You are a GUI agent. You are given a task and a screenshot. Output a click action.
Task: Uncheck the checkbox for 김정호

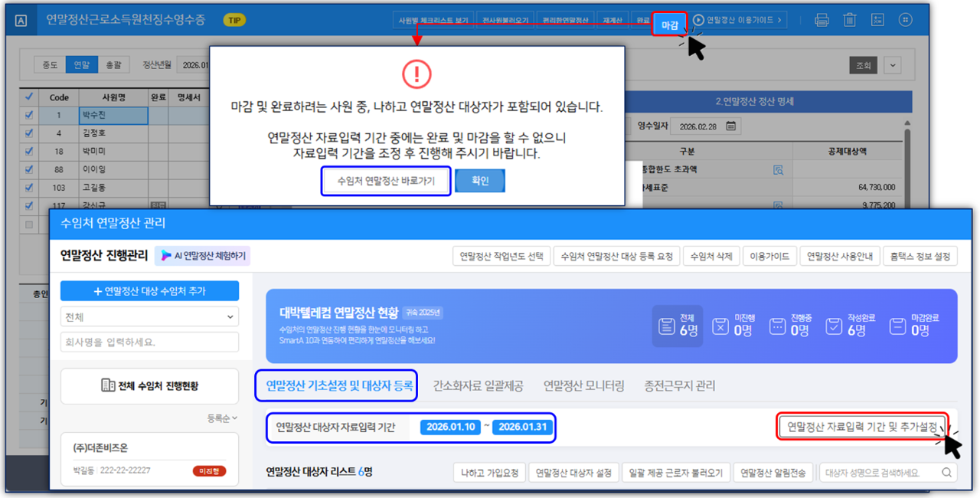coord(29,133)
